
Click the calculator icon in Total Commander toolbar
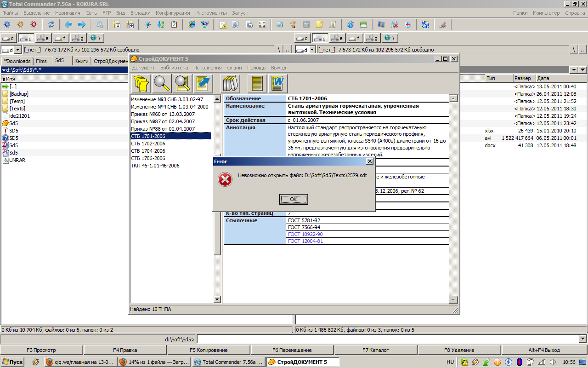tap(306, 24)
